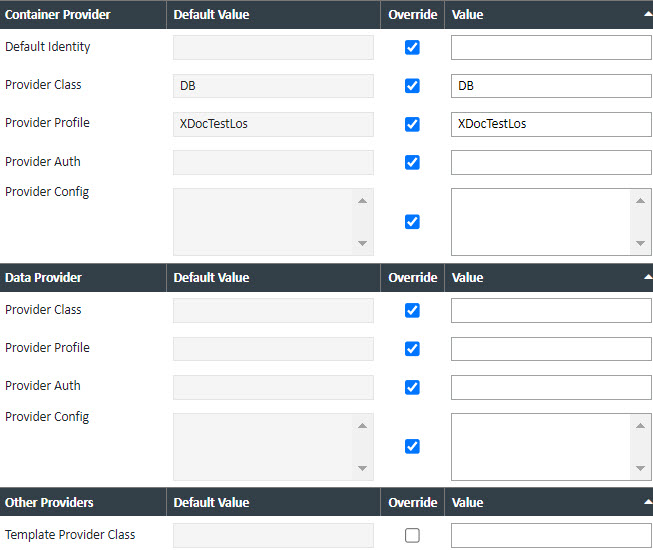Image resolution: width=653 pixels, height=550 pixels.
Task: Click the Value field containing XDocTestLos
Action: [550, 124]
